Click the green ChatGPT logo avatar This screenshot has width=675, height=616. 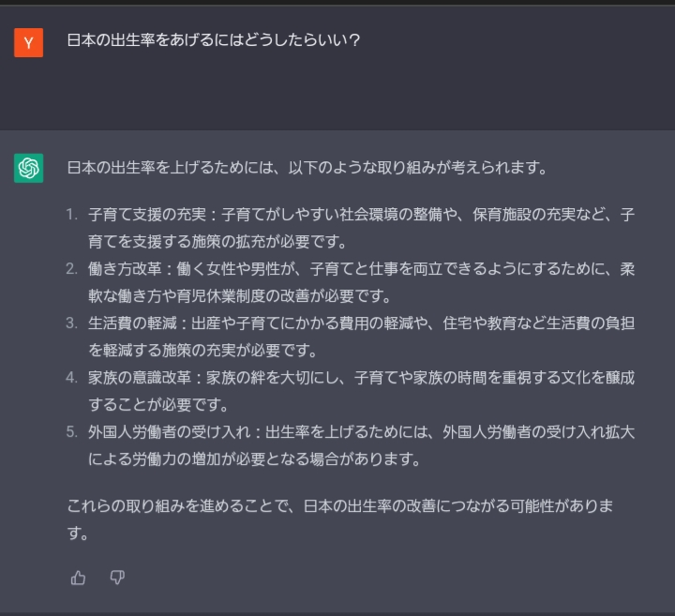pos(29,168)
